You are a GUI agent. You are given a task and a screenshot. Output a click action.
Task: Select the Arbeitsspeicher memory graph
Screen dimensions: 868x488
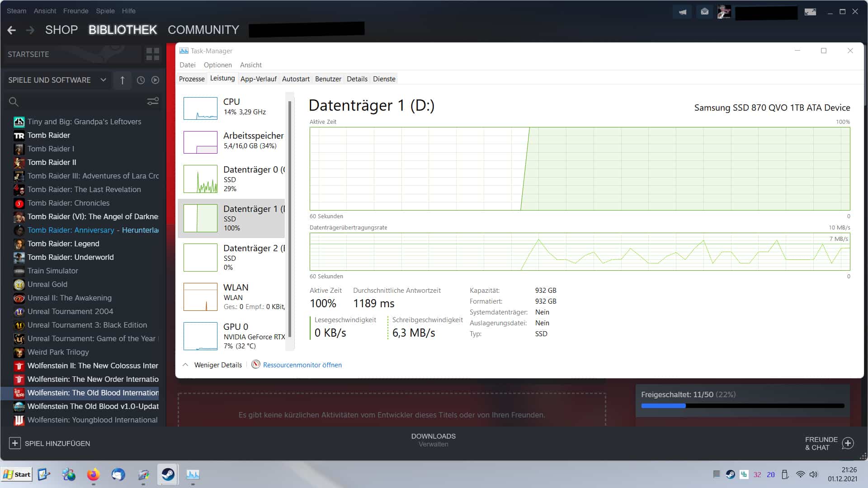[200, 142]
